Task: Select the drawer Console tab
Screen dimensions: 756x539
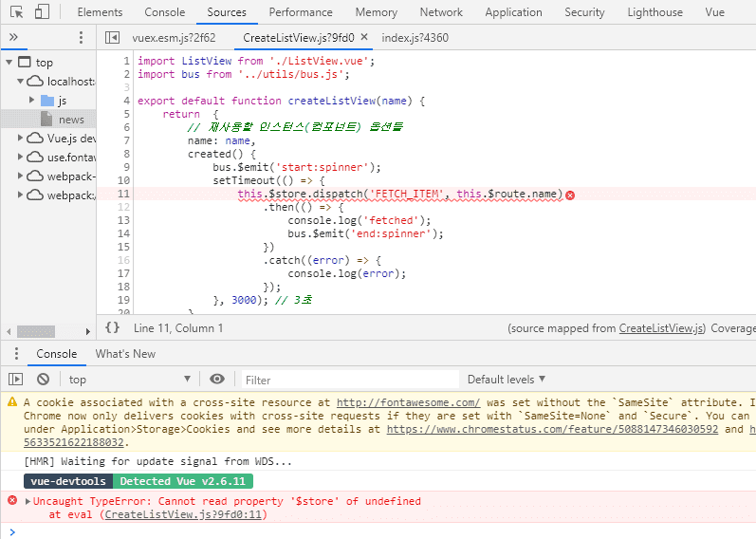Action: (x=56, y=354)
